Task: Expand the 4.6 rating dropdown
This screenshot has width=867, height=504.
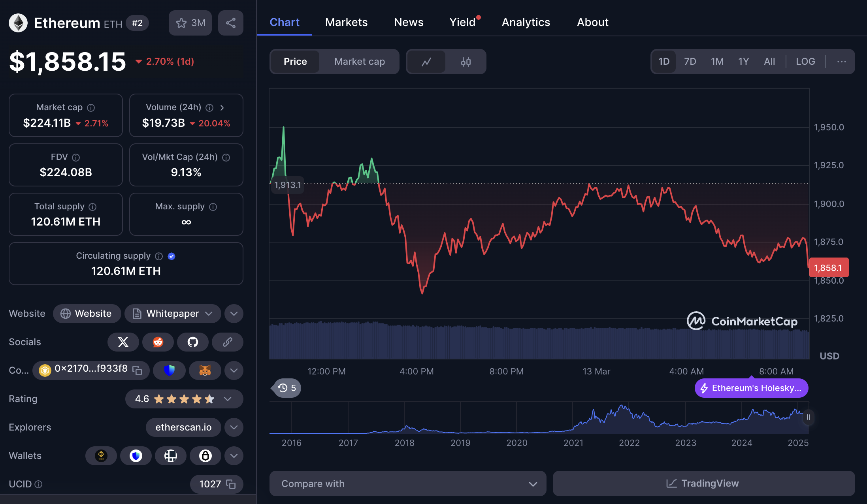Action: click(x=184, y=399)
